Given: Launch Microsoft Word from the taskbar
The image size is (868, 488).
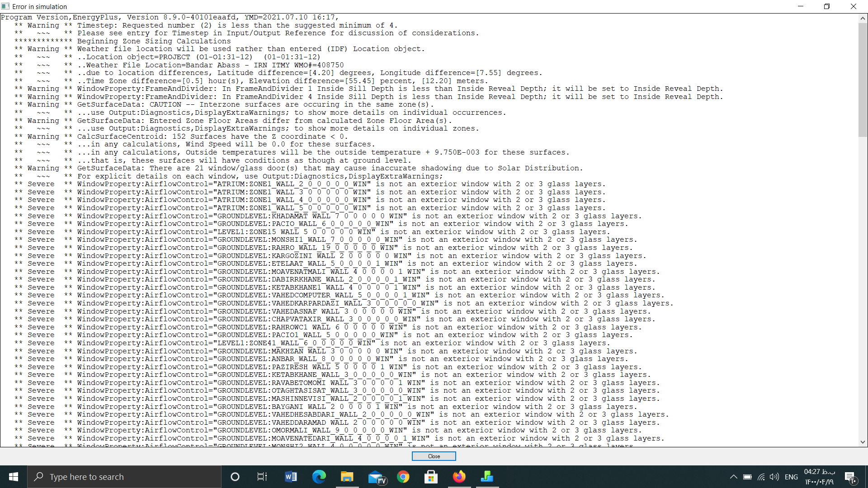Looking at the screenshot, I should click(291, 477).
